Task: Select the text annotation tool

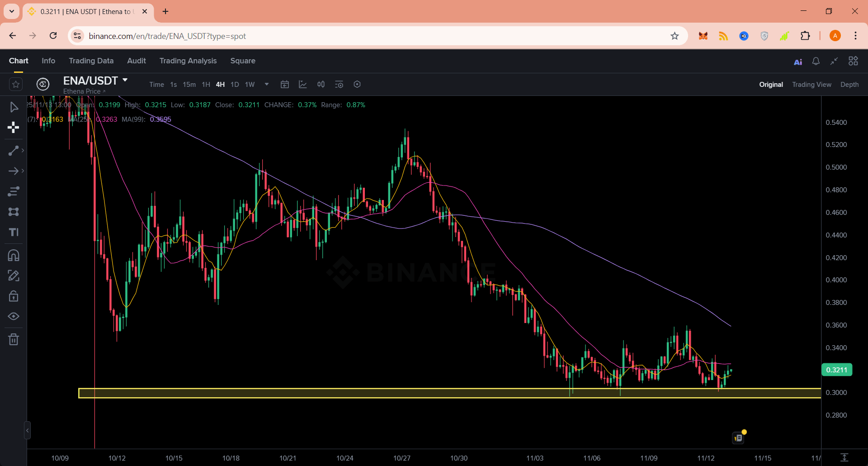Action: click(x=14, y=232)
